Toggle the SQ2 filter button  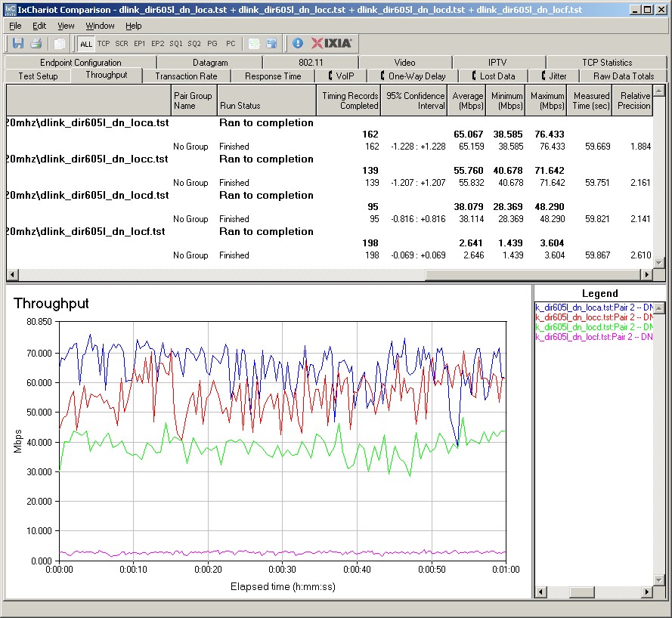click(x=194, y=43)
